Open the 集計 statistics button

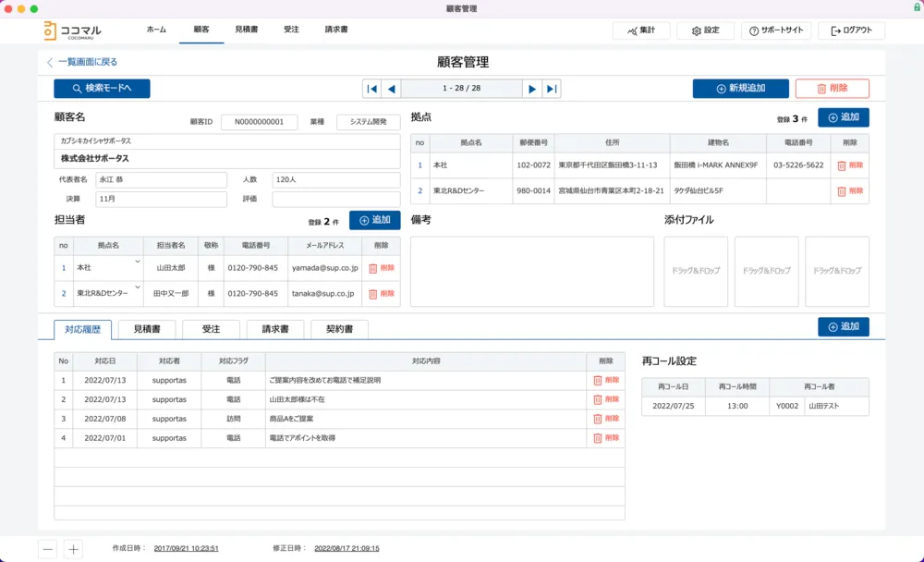(x=640, y=31)
